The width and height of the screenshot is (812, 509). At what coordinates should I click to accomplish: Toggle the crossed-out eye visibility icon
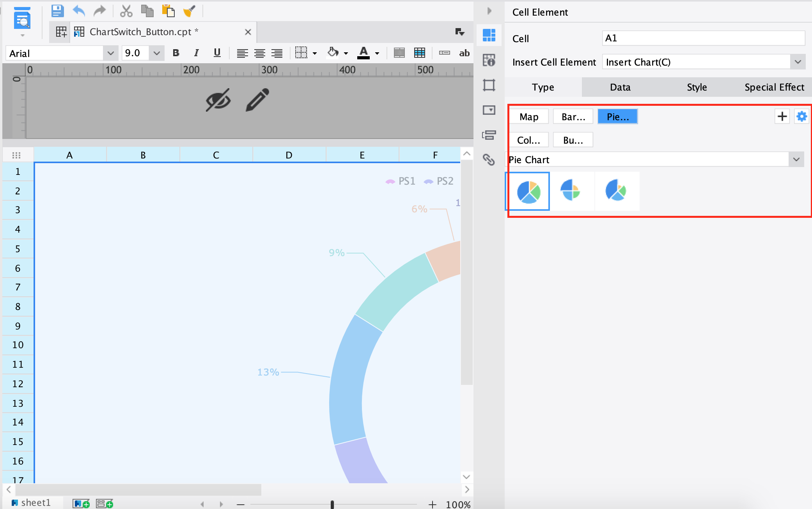[218, 100]
